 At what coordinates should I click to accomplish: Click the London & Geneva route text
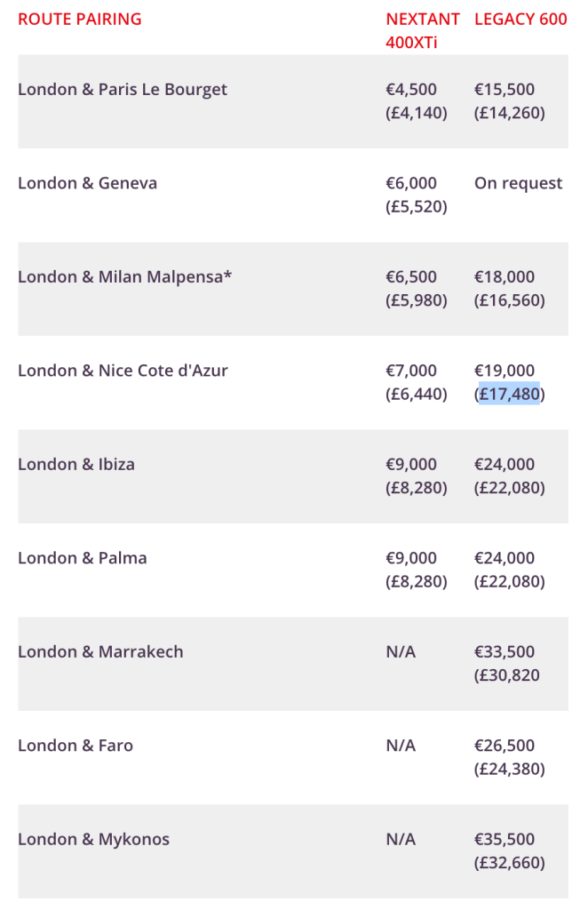tap(87, 184)
